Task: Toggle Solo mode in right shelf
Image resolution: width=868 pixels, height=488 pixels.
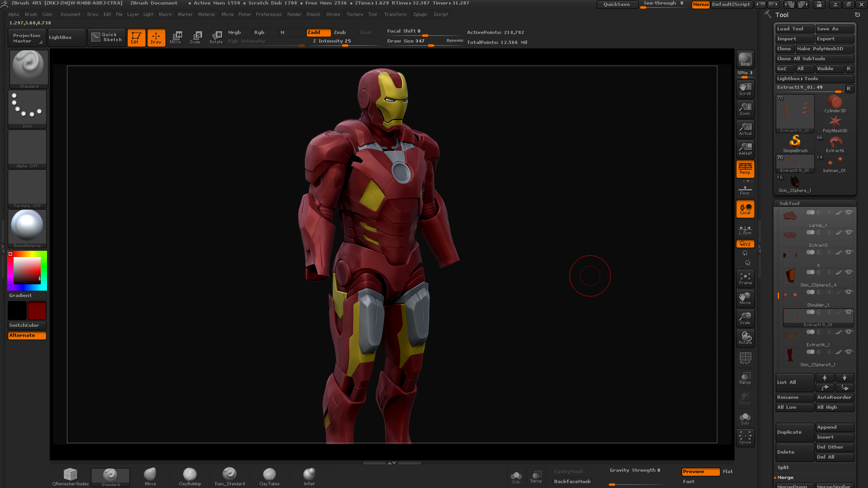Action: click(x=745, y=418)
